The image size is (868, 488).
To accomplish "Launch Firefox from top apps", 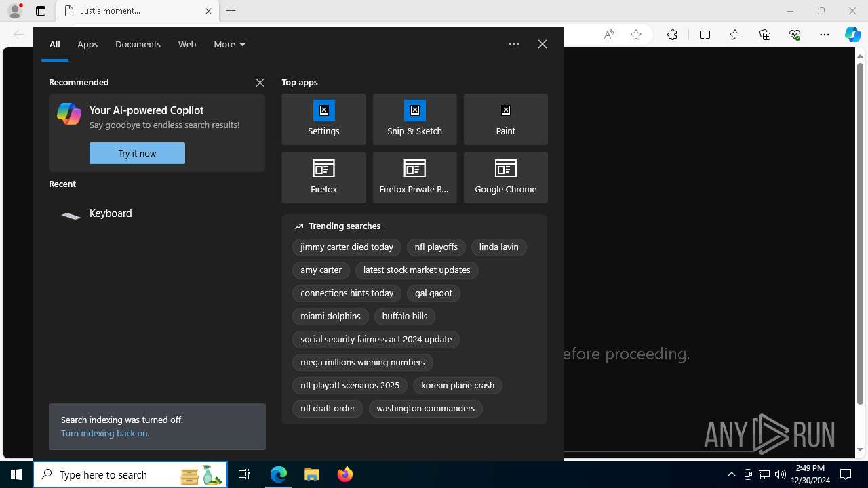I will point(323,178).
